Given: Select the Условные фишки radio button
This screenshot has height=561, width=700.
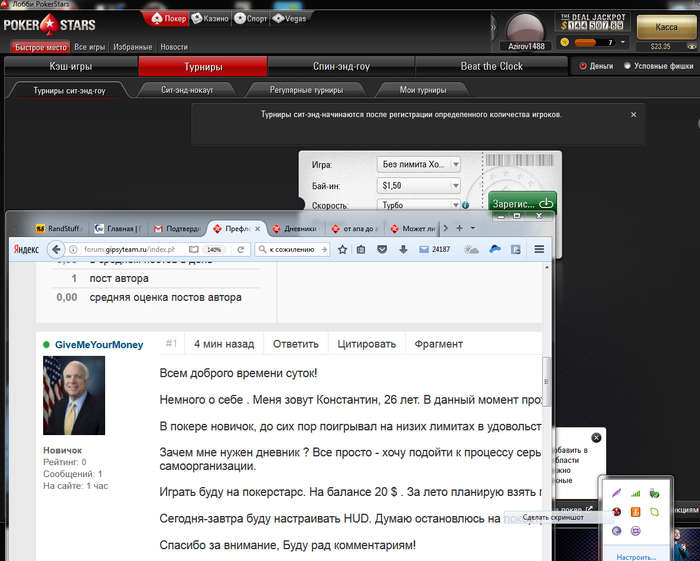Looking at the screenshot, I should (627, 66).
